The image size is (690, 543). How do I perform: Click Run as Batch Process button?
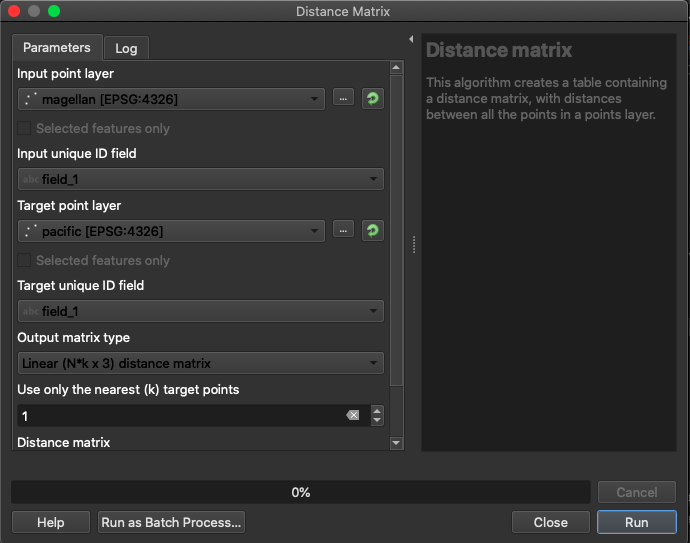click(171, 522)
